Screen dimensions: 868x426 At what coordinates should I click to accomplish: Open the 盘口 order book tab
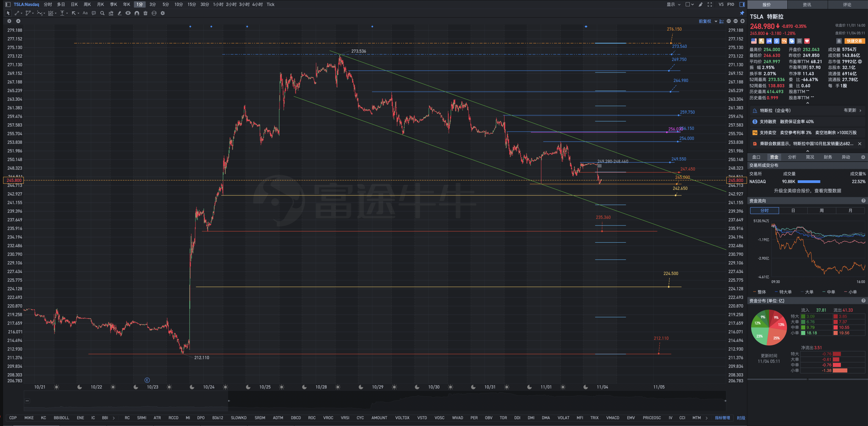(756, 157)
